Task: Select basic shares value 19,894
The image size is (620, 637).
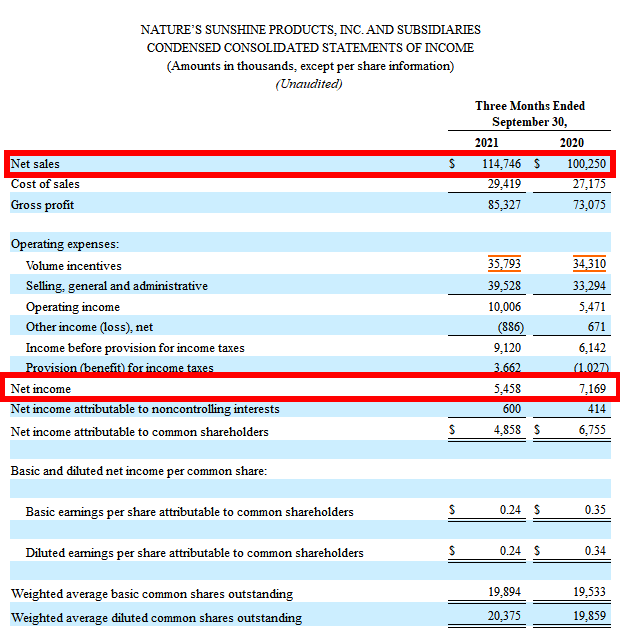Action: point(504,592)
